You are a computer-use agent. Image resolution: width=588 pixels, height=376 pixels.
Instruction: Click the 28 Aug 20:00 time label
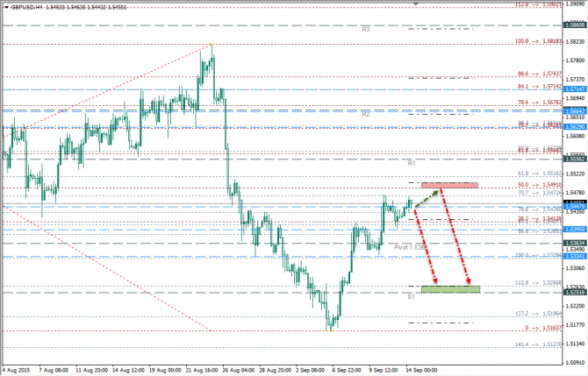[x=276, y=371]
